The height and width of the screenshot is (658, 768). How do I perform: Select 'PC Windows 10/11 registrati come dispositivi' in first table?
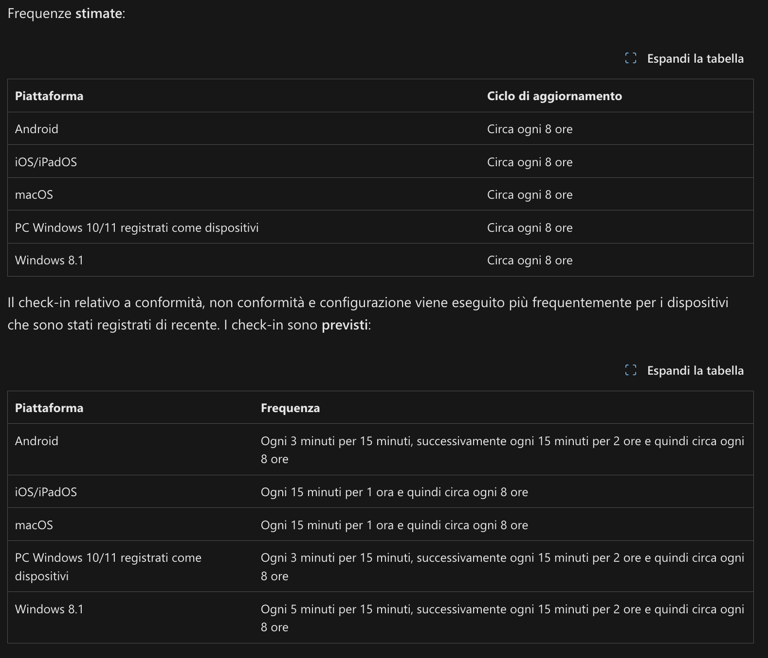tap(137, 228)
